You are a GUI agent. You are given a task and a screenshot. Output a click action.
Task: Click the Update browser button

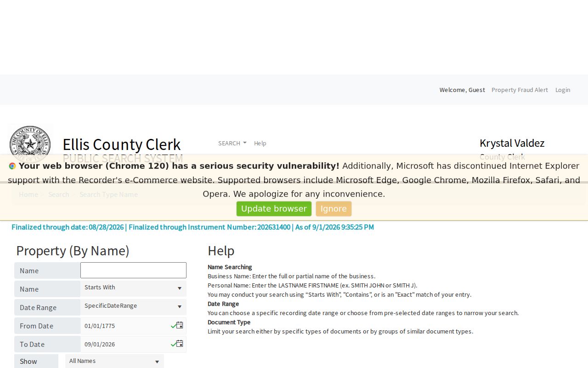274,209
